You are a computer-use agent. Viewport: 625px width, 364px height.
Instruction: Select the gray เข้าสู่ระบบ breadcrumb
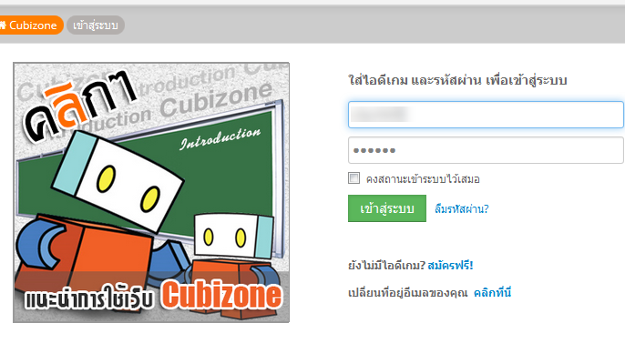click(96, 25)
